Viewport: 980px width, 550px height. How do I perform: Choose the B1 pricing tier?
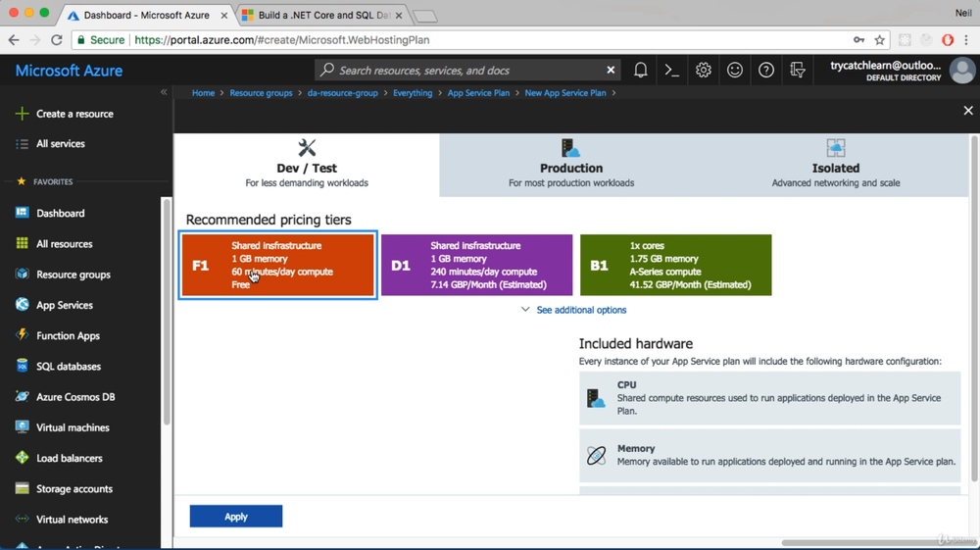(x=675, y=265)
